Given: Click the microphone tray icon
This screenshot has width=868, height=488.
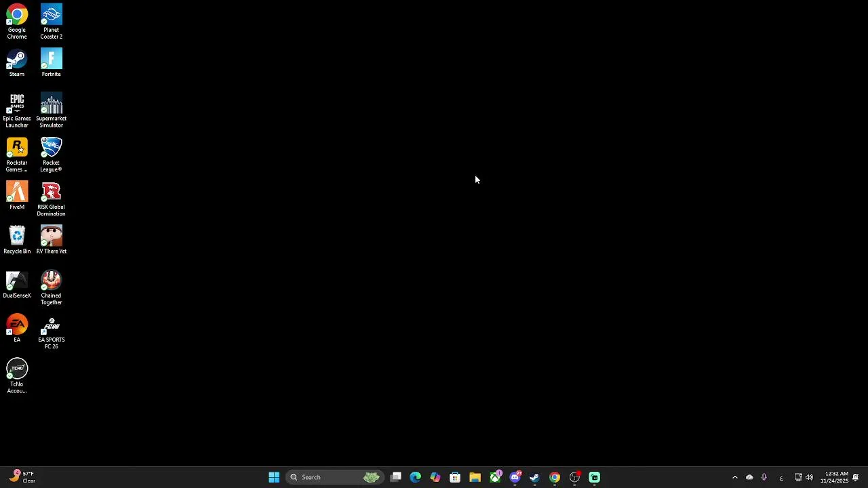Looking at the screenshot, I should click(x=764, y=477).
